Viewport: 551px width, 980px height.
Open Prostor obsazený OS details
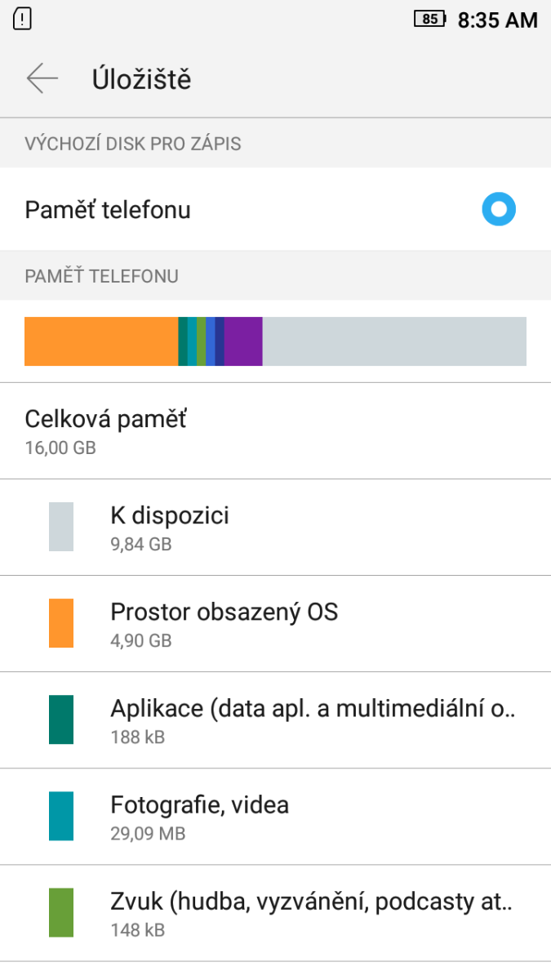(310, 624)
